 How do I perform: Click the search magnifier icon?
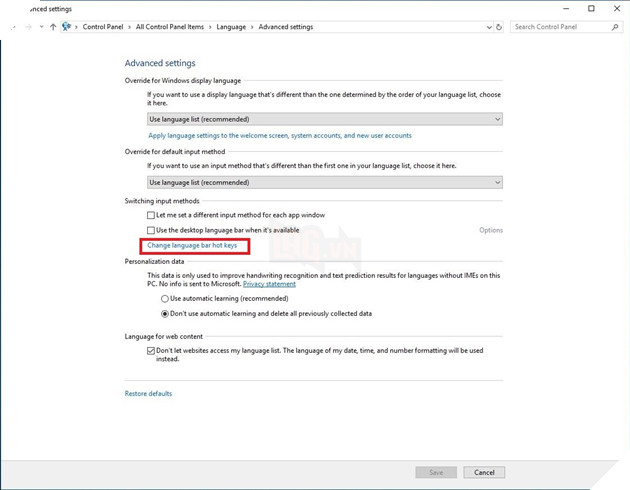tap(615, 27)
